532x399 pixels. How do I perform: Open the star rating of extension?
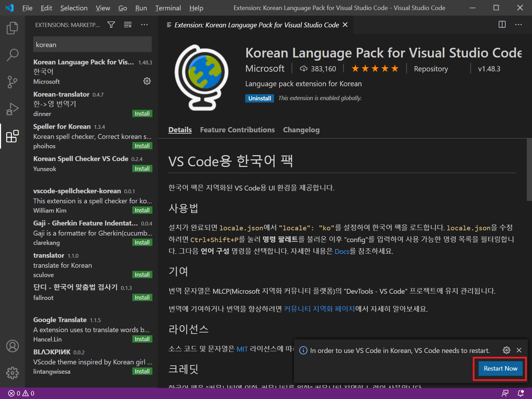coord(375,69)
